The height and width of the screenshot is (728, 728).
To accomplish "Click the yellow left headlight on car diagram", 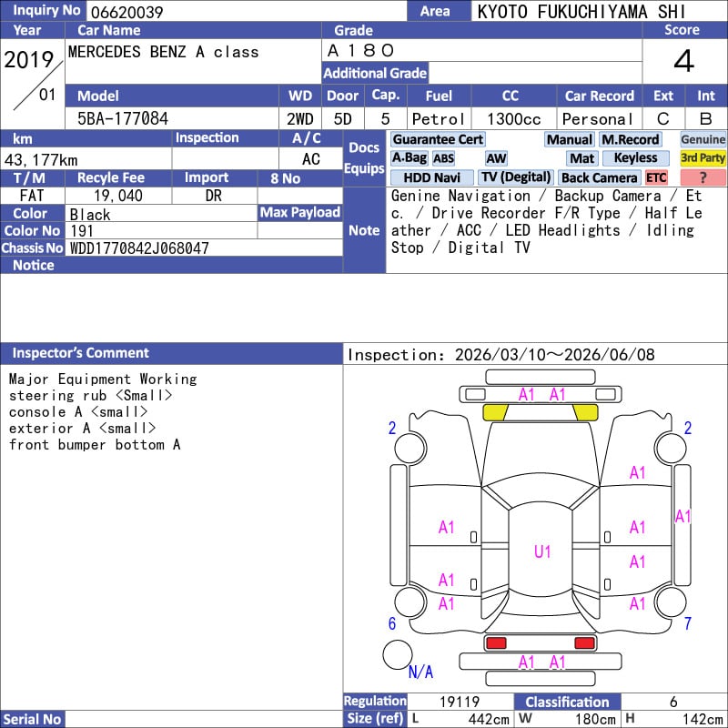I will (495, 412).
